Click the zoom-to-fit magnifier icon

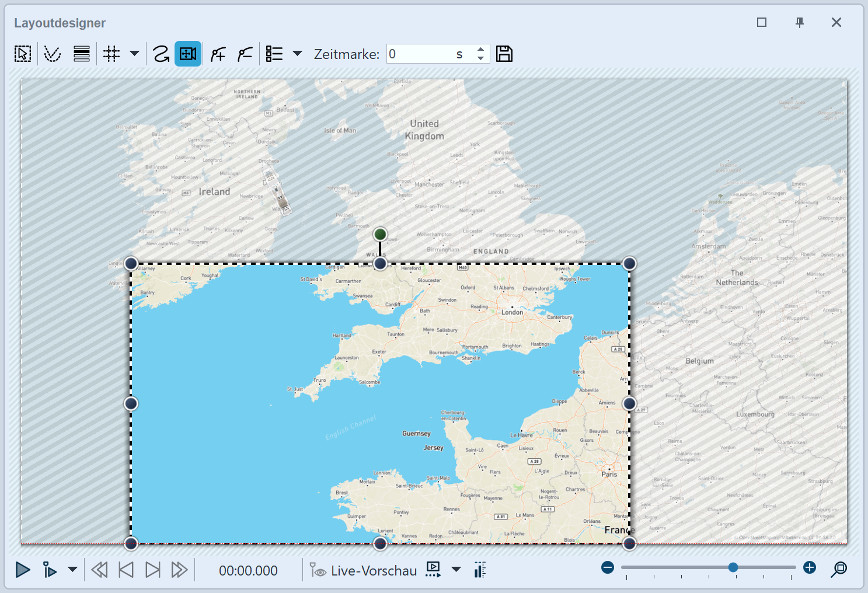point(839,568)
